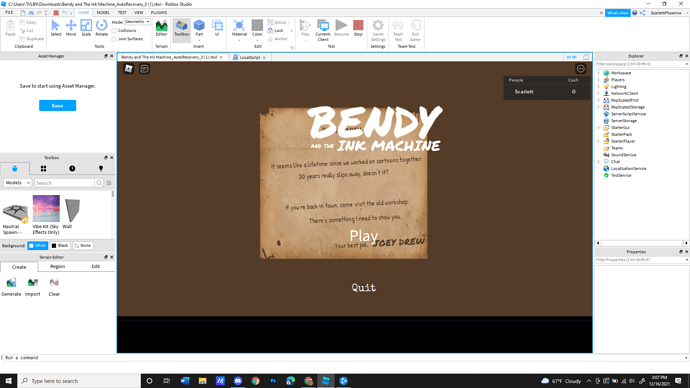Image resolution: width=690 pixels, height=388 pixels.
Task: Open the Material picker tool
Action: coord(239,28)
